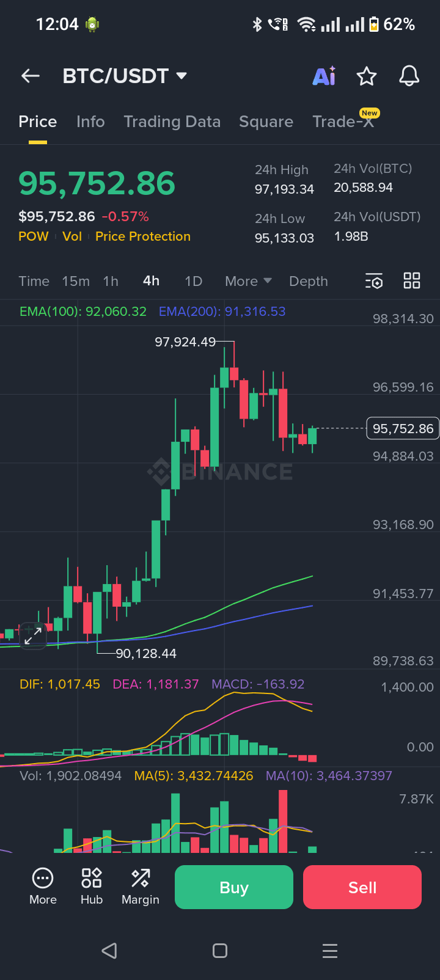The image size is (440, 980).
Task: Tap the 24h High value 97,193.34
Action: 284,189
